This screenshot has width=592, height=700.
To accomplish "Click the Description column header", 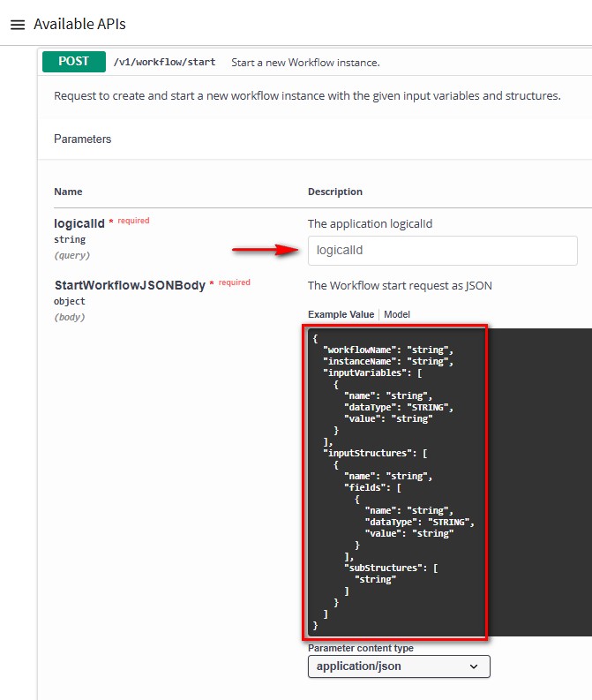I will pyautogui.click(x=334, y=192).
